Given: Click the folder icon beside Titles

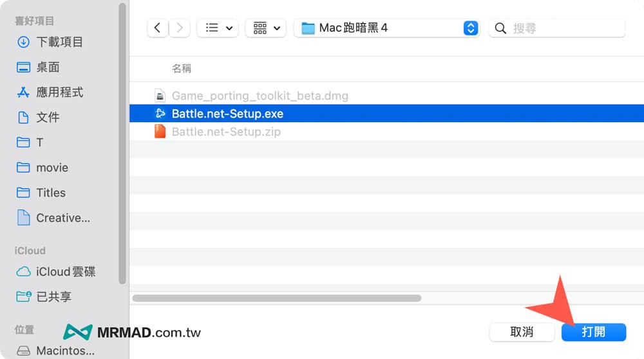Looking at the screenshot, I should point(23,192).
